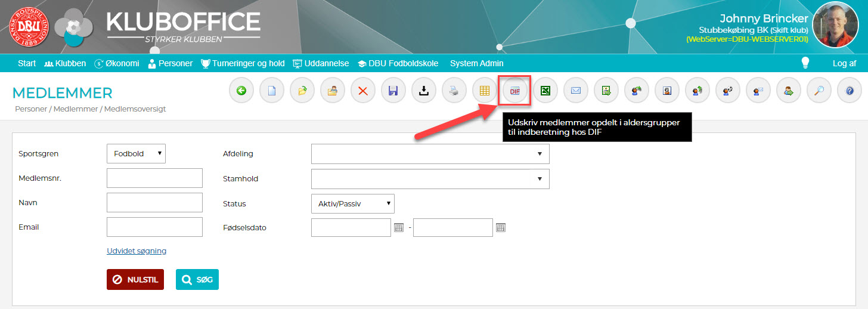Open the DBU Fodboldskole menu
The height and width of the screenshot is (309, 868).
pos(398,63)
